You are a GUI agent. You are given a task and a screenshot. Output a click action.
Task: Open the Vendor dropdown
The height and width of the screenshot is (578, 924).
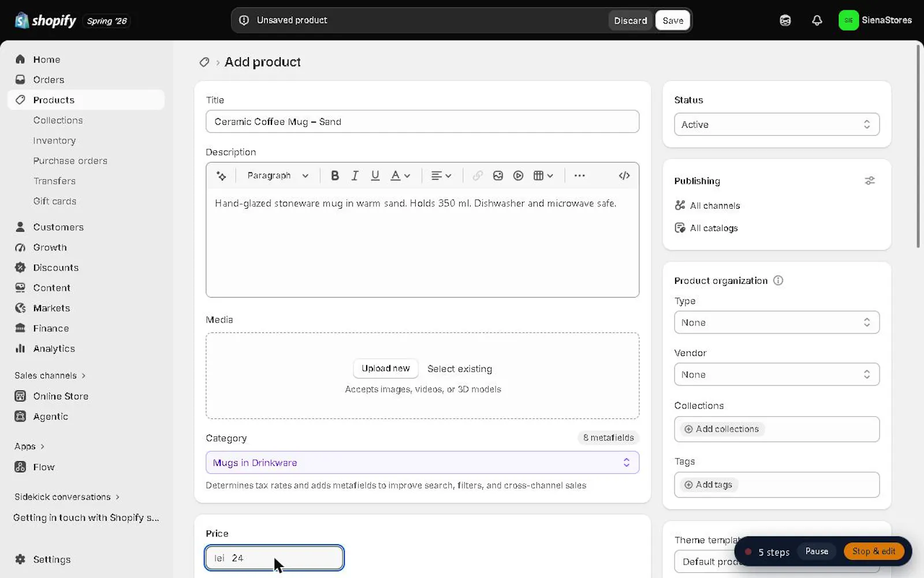(776, 375)
